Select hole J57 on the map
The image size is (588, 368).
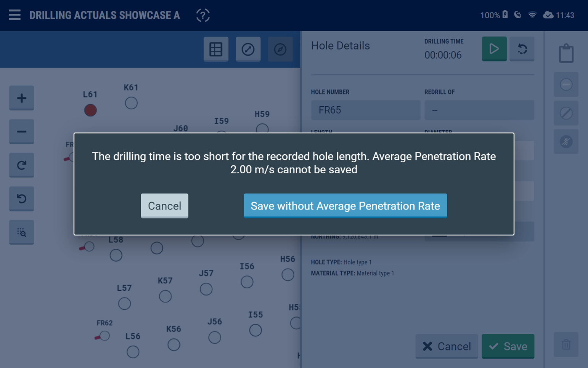[x=206, y=289]
